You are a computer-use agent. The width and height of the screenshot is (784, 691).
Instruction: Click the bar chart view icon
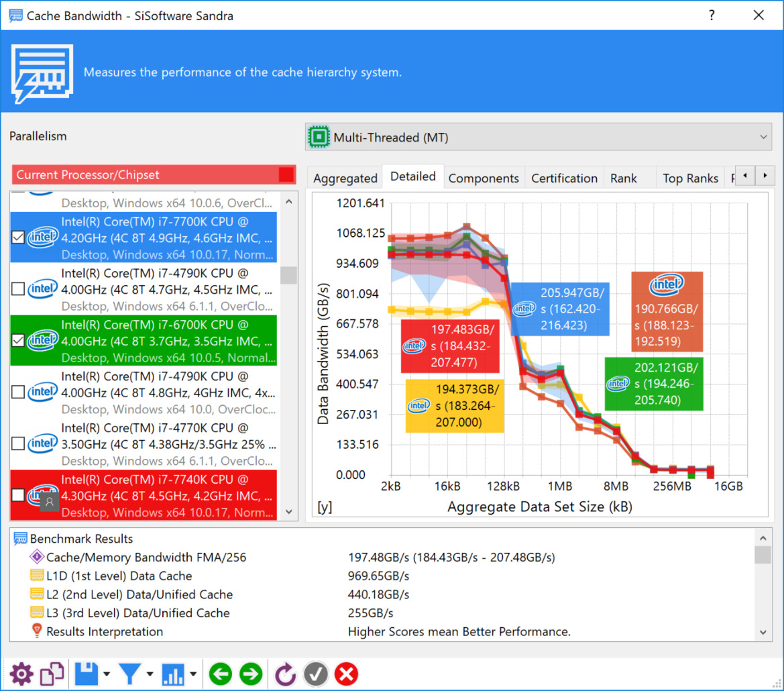pyautogui.click(x=173, y=674)
